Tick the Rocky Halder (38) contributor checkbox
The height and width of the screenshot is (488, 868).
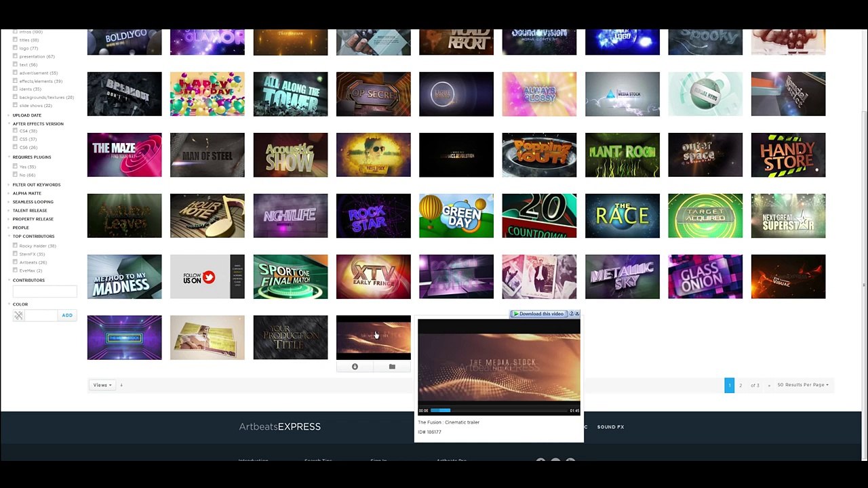click(x=16, y=246)
